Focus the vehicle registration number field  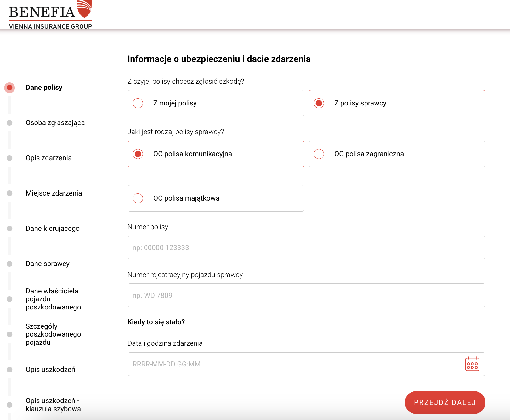(x=306, y=295)
